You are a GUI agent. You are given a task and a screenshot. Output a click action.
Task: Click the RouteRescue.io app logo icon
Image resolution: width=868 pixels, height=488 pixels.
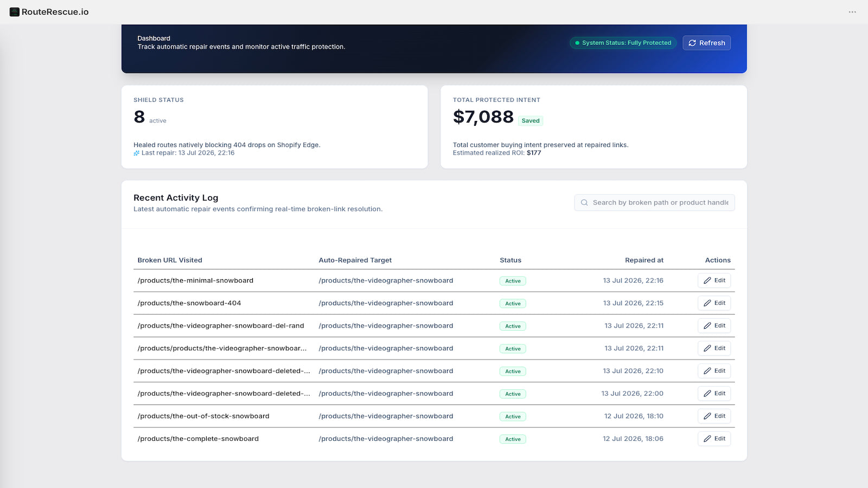(15, 12)
